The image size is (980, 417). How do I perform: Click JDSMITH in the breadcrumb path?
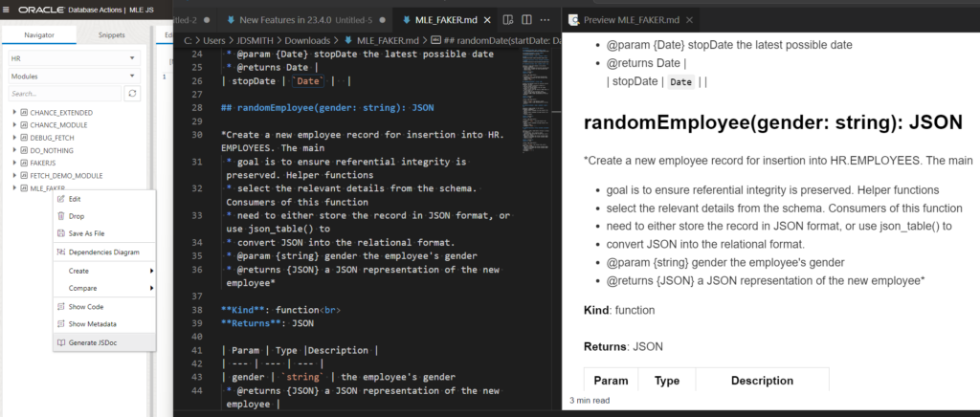point(255,40)
